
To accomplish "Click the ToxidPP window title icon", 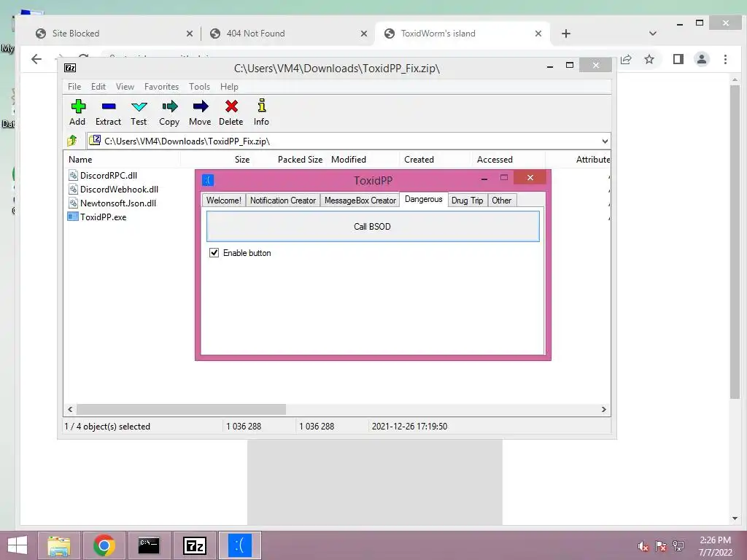I will click(x=208, y=181).
